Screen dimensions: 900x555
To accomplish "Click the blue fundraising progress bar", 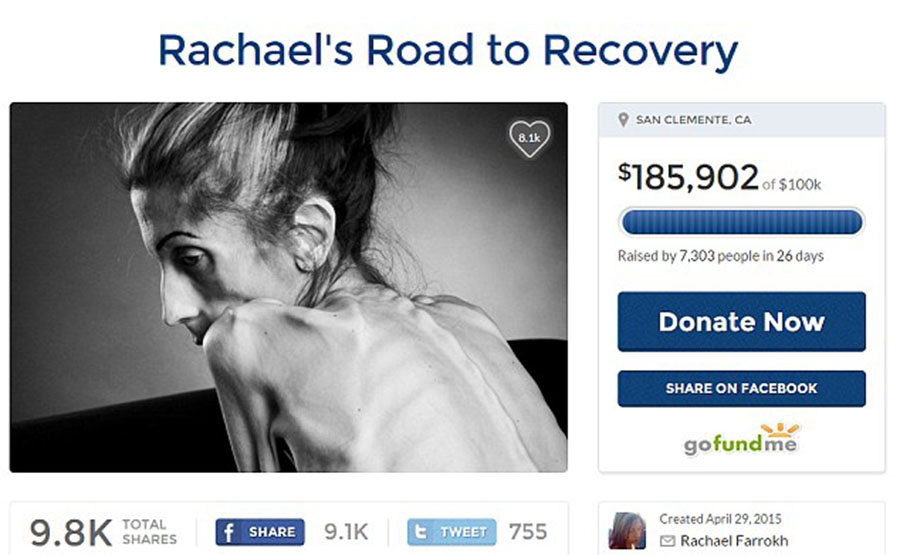I will tap(742, 222).
